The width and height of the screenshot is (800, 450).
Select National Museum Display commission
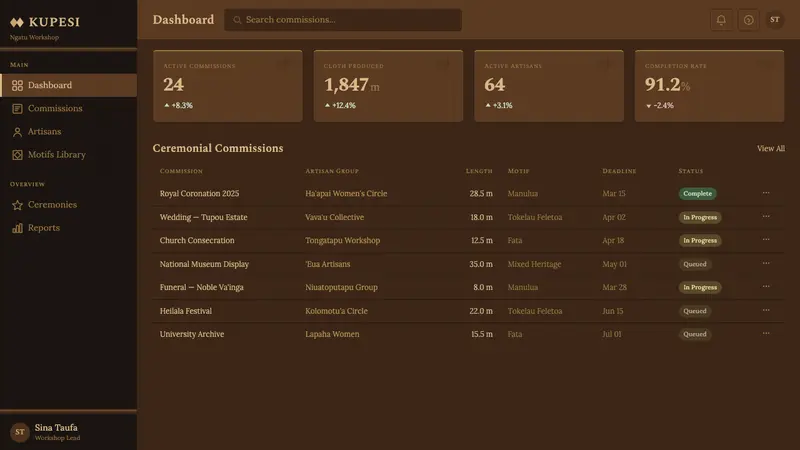click(x=204, y=264)
